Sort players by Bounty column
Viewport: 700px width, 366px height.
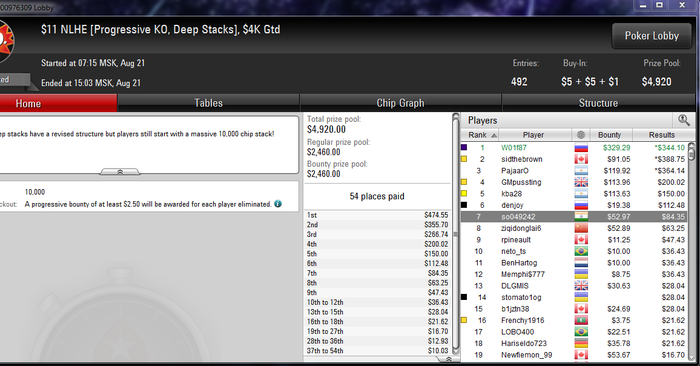(610, 135)
